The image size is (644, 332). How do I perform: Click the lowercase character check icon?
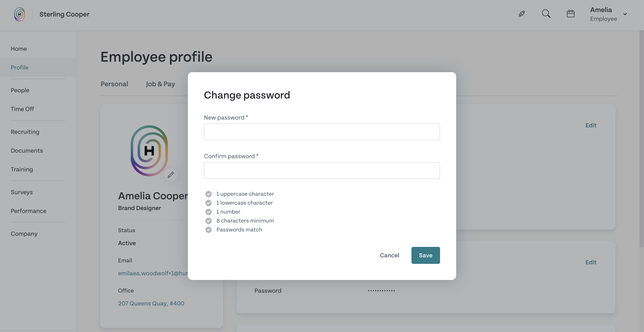tap(208, 203)
